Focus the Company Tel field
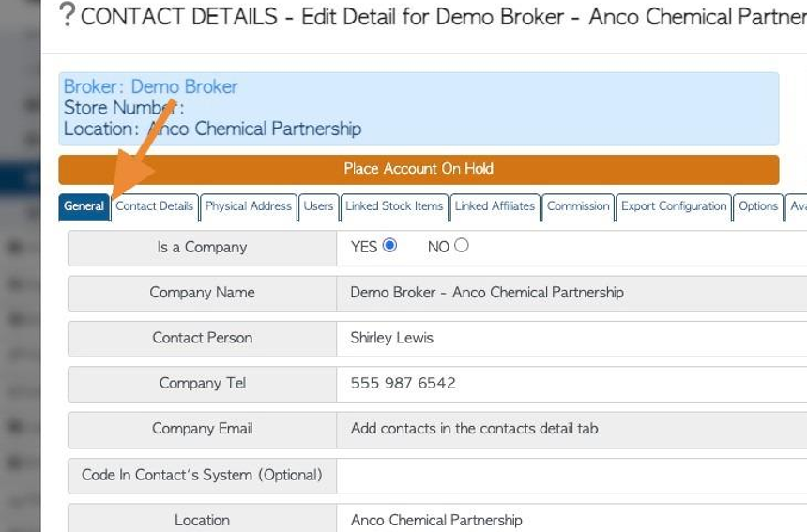 (571, 384)
